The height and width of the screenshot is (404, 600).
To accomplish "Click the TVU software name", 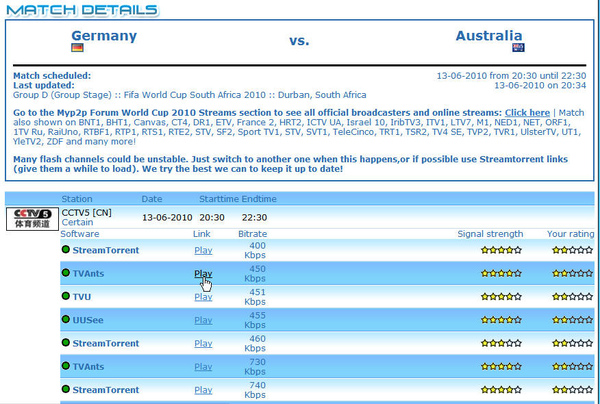I will (82, 297).
